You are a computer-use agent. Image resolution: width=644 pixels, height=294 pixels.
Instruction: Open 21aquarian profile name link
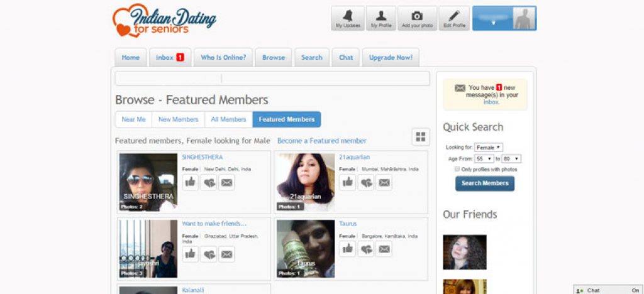click(x=355, y=157)
